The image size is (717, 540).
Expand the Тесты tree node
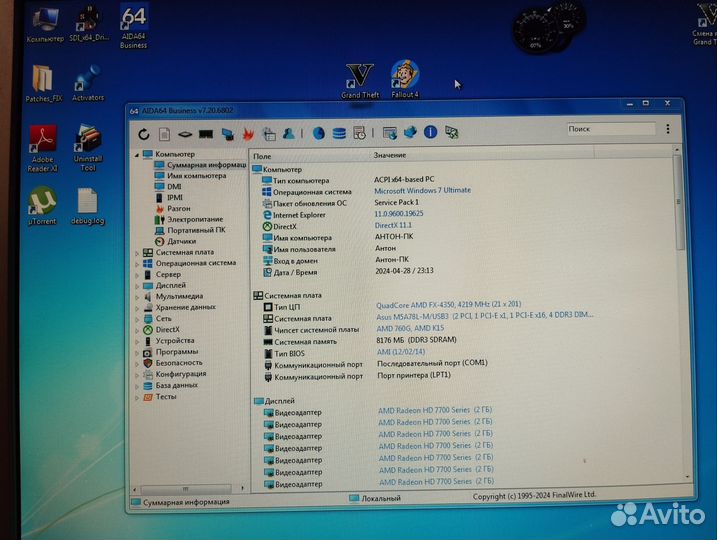pos(138,397)
